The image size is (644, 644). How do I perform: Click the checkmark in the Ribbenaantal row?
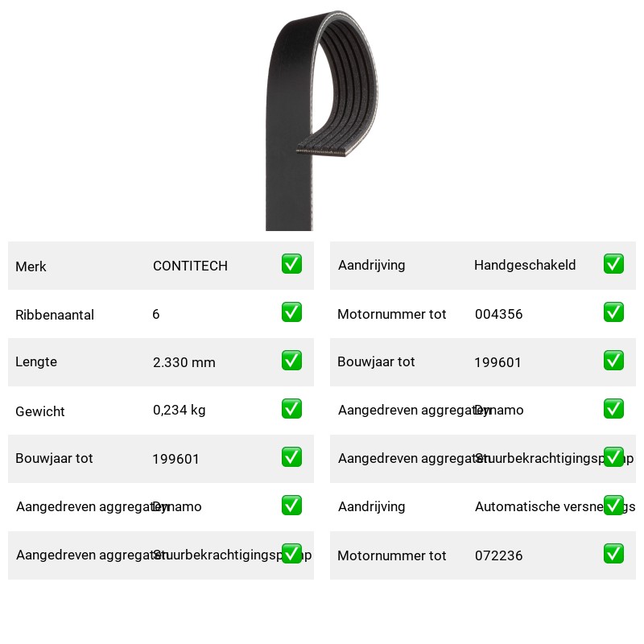291,312
